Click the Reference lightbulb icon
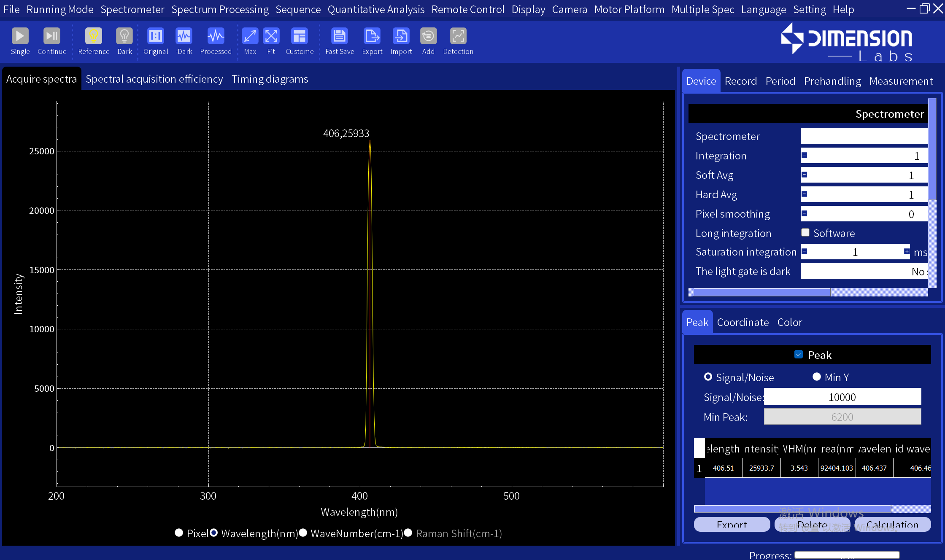The image size is (945, 560). [x=93, y=37]
